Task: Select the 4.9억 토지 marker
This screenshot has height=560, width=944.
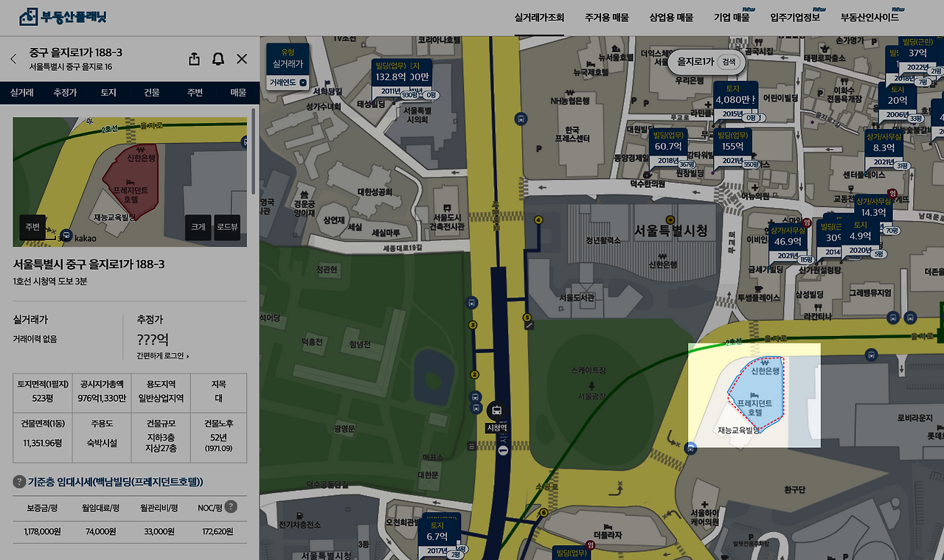Action: point(861,236)
